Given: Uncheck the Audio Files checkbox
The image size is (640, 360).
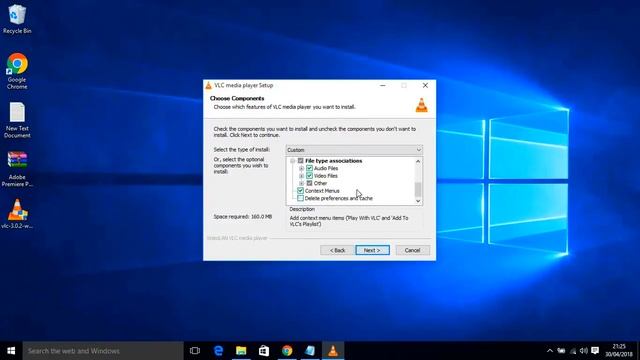Looking at the screenshot, I should coord(309,168).
